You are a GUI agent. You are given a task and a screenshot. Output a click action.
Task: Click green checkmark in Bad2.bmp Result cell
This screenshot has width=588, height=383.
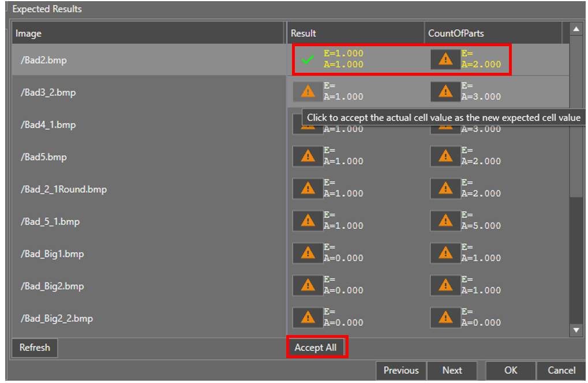[x=308, y=60]
